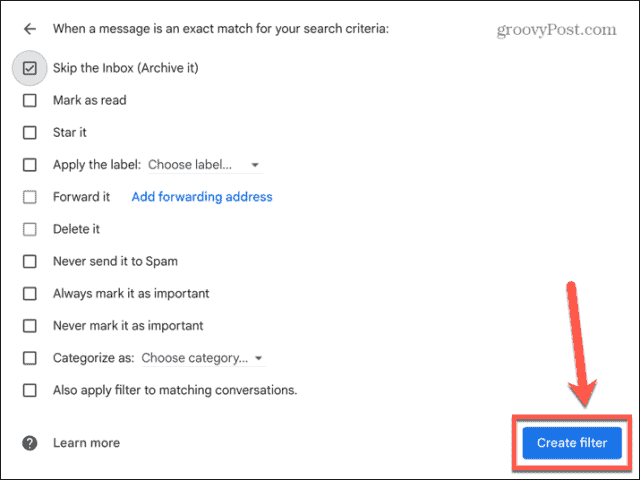This screenshot has width=640, height=480.
Task: Open the Choose category dropdown
Action: click(x=203, y=358)
